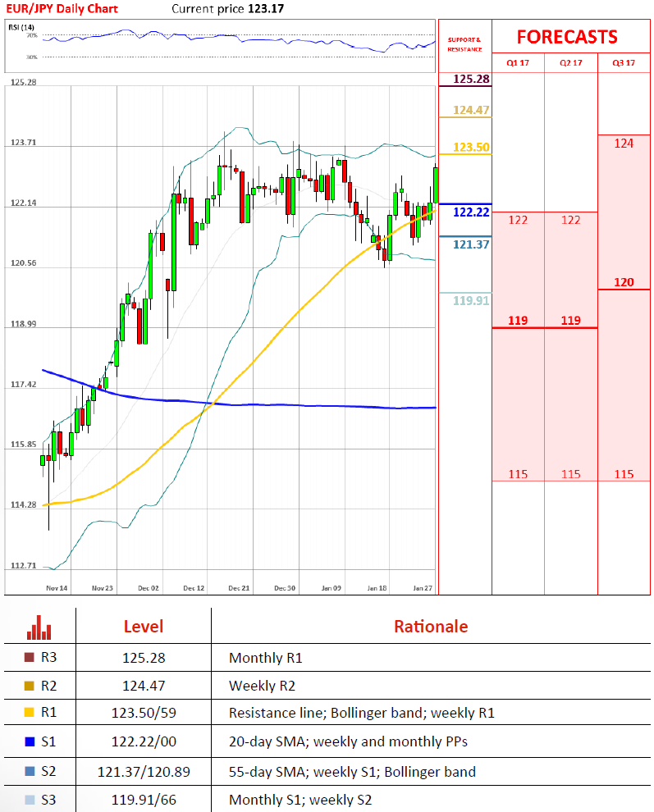This screenshot has width=654, height=812.
Task: Click the S3 light blue color swatch
Action: pos(30,800)
